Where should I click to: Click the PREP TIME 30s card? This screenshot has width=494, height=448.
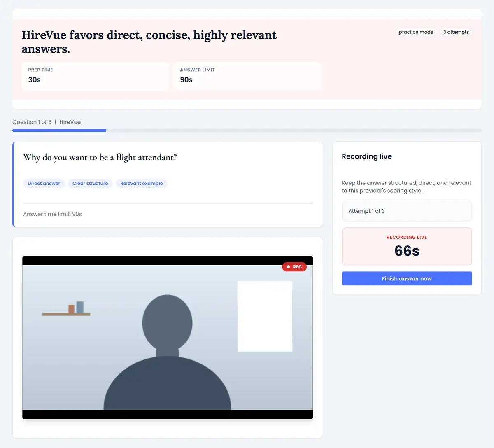95,76
